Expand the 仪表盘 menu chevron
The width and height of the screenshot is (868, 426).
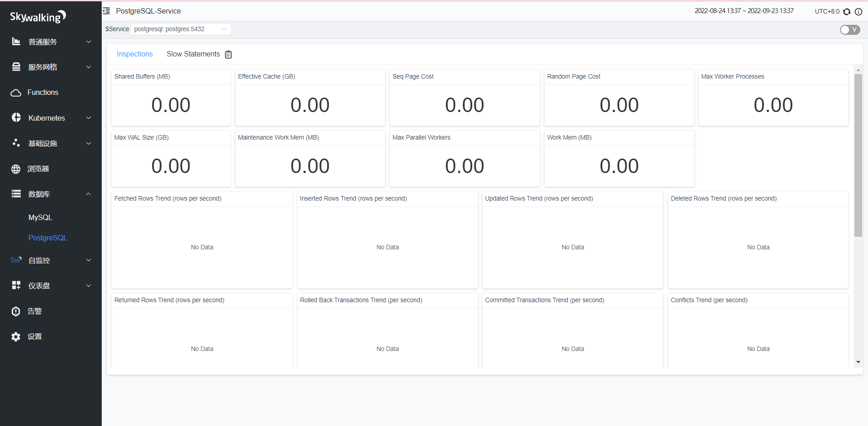coord(89,286)
